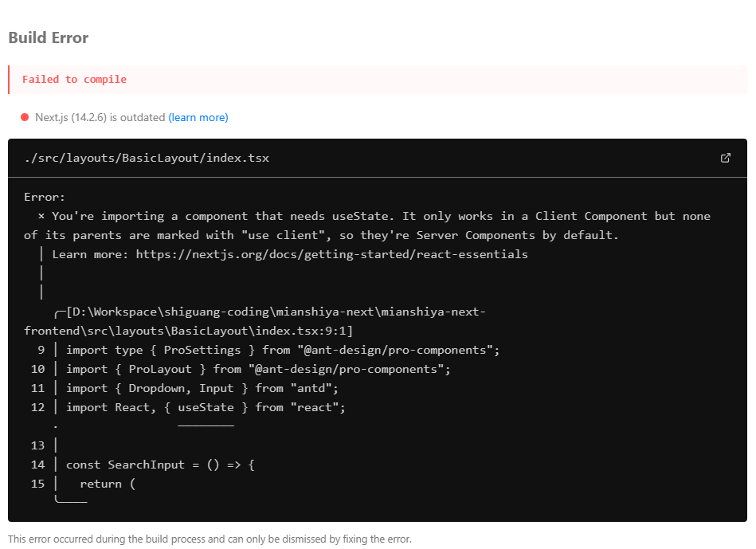Click the × error marker icon
The width and height of the screenshot is (756, 549).
tap(41, 216)
